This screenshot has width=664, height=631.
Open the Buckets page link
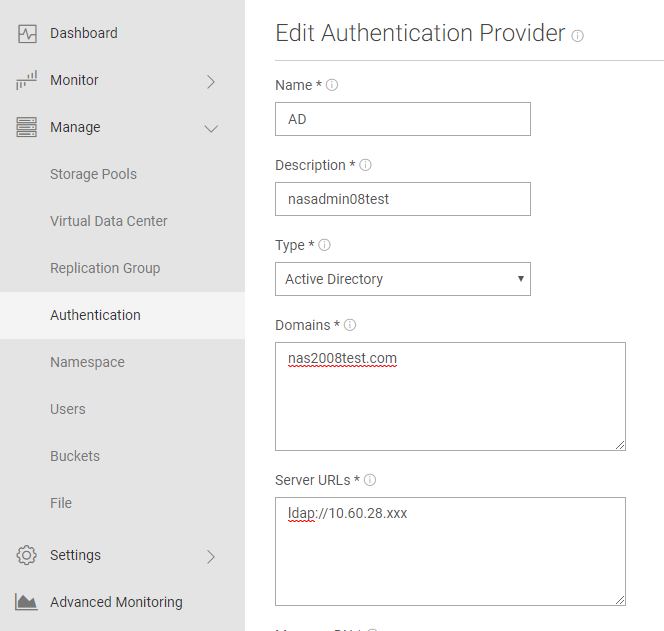point(75,456)
